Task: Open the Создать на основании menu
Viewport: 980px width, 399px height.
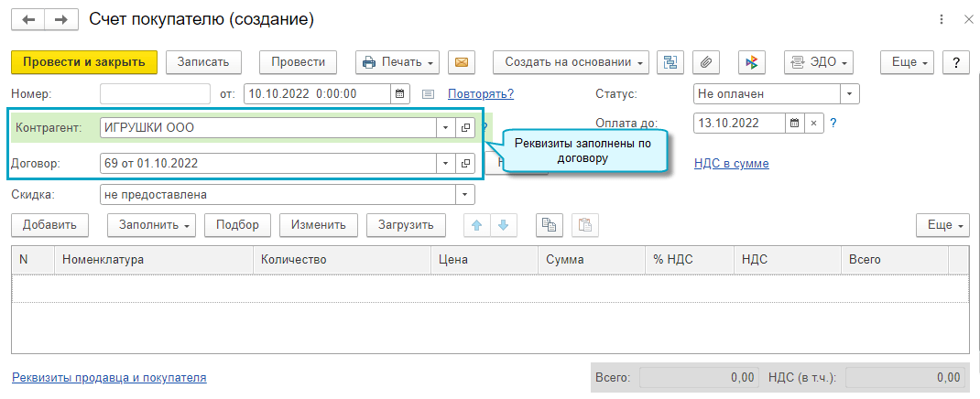Action: pos(572,62)
